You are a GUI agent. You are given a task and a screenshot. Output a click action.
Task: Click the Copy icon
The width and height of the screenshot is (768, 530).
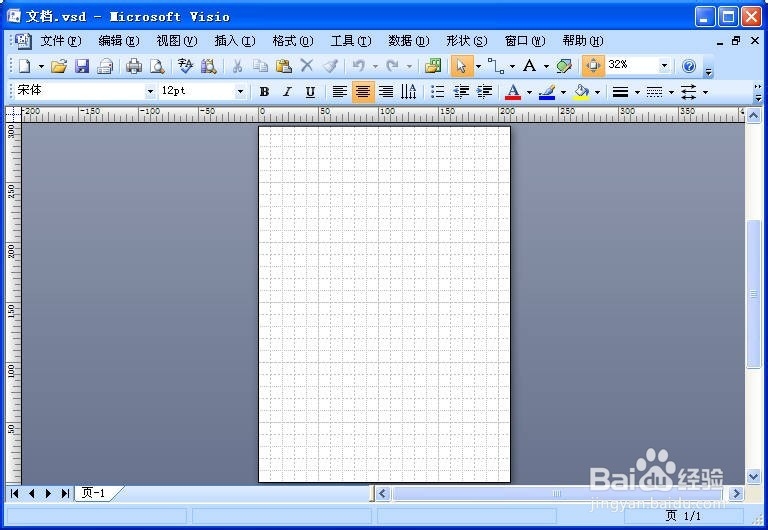260,66
